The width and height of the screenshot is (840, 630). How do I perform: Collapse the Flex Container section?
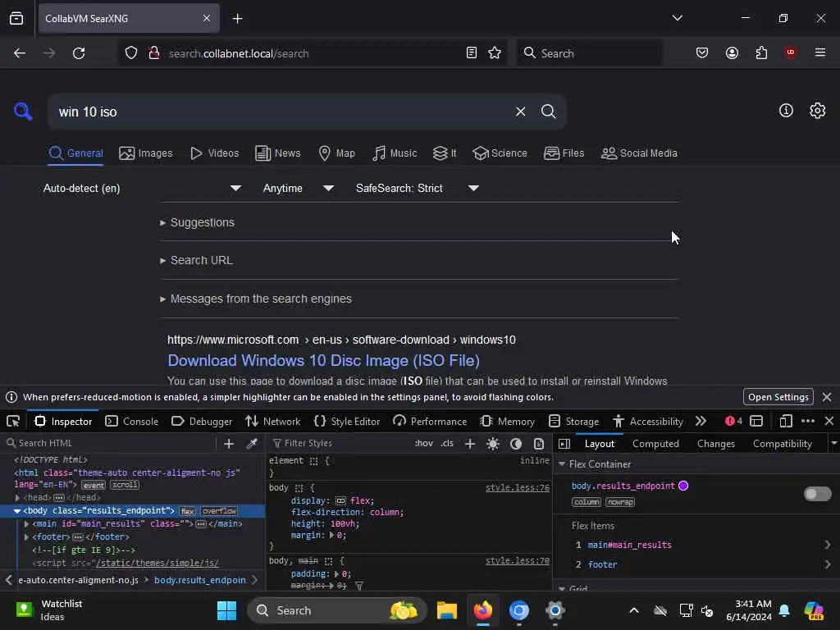click(x=562, y=464)
